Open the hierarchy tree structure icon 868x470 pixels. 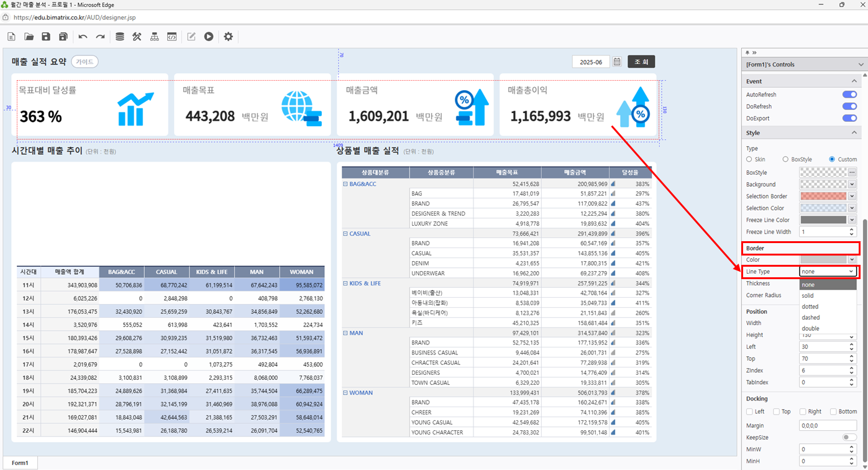click(154, 37)
